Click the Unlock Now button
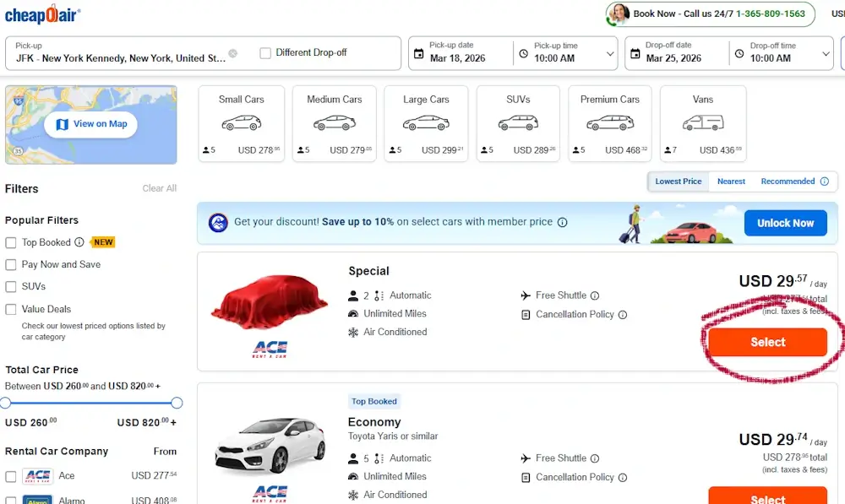 coord(785,223)
